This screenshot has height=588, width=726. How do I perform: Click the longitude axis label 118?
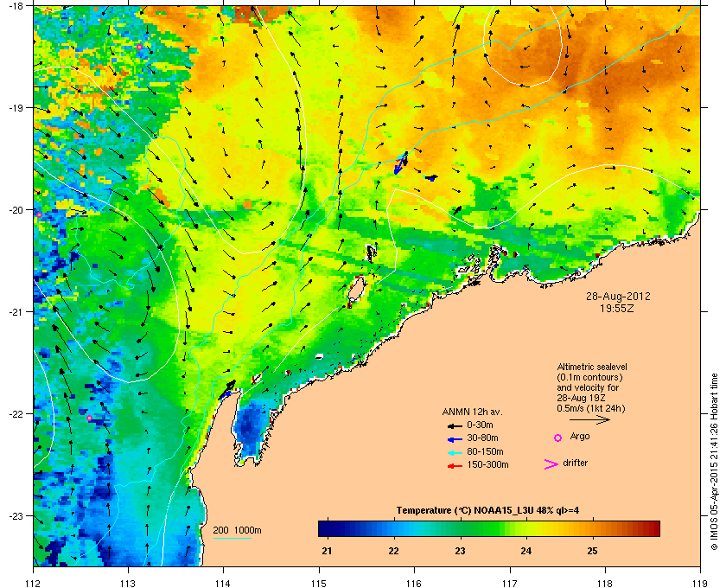(605, 583)
